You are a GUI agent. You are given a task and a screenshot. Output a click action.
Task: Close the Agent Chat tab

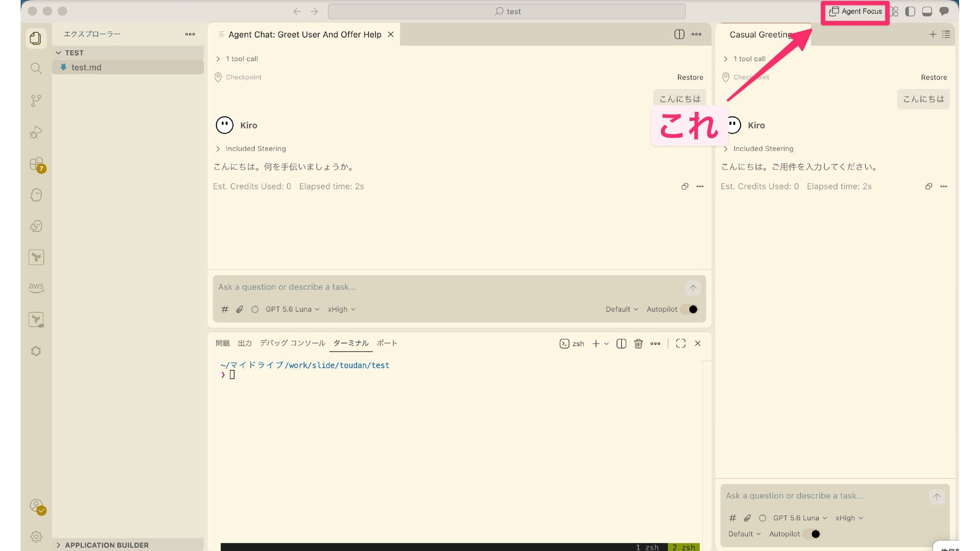pyautogui.click(x=390, y=34)
